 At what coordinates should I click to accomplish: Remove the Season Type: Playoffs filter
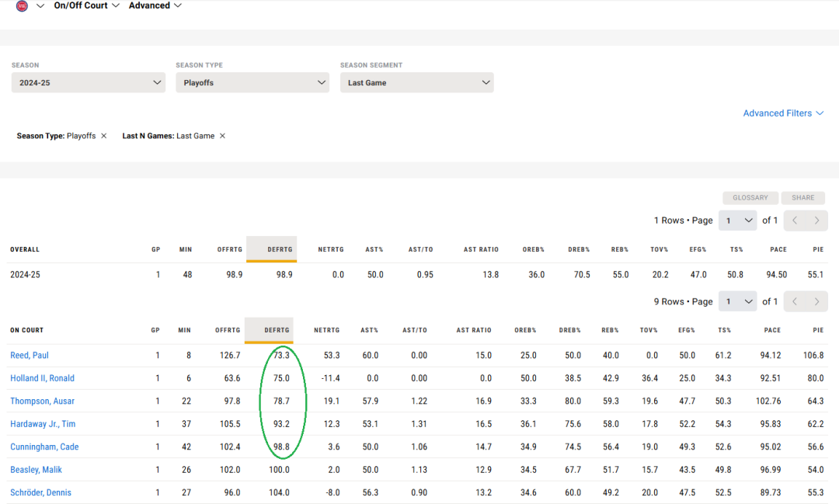(103, 136)
